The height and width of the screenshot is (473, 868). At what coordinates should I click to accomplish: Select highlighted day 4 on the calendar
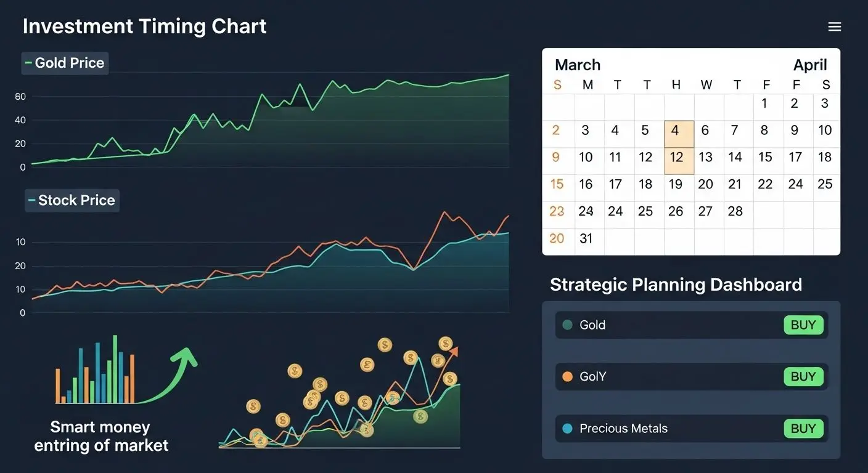(676, 131)
